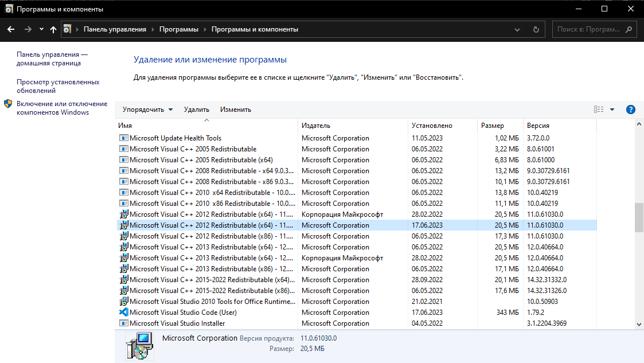Refresh the programs list
644x363 pixels.
(536, 29)
